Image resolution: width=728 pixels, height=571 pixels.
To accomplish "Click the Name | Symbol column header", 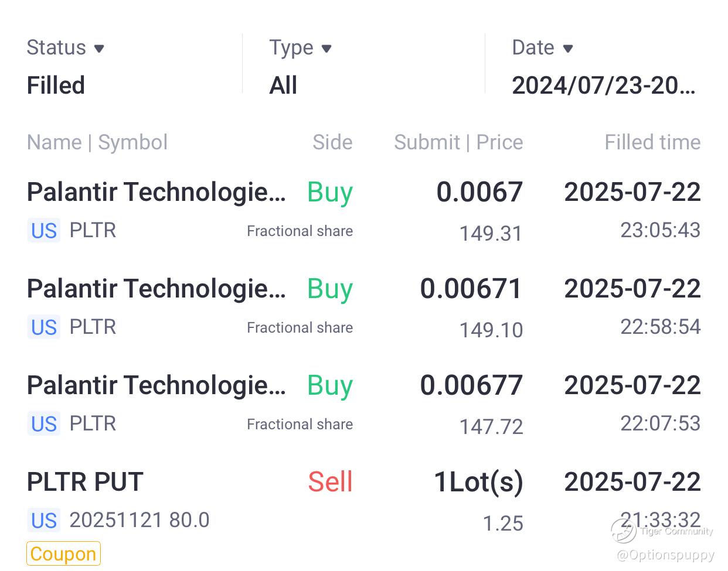I will [97, 142].
